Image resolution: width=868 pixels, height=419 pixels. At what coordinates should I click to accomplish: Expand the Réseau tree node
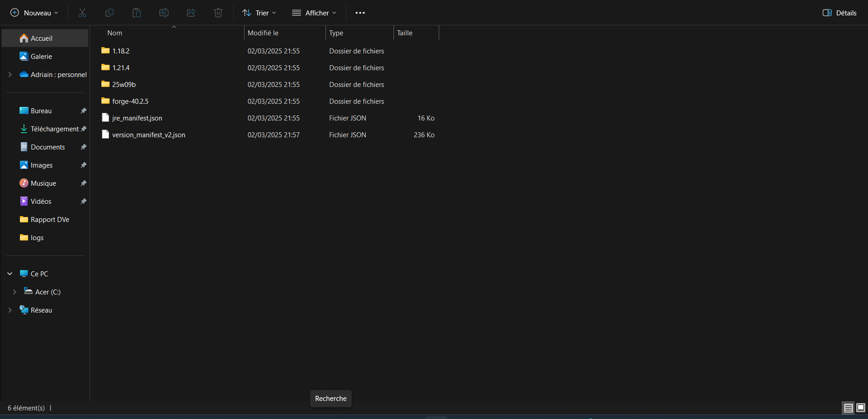coord(10,310)
